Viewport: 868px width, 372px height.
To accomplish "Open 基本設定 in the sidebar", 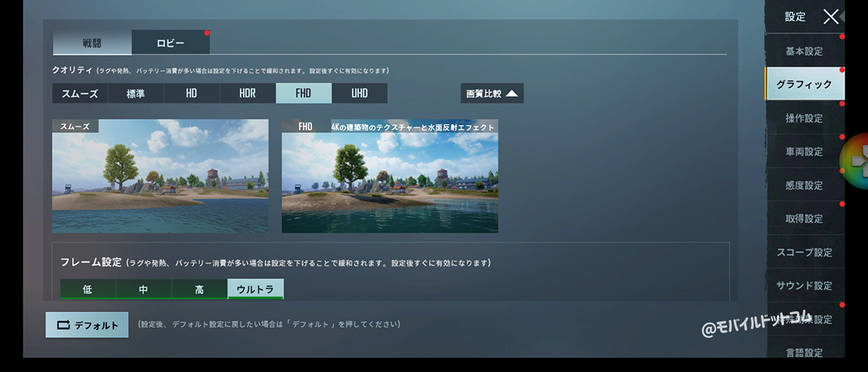I will (805, 51).
